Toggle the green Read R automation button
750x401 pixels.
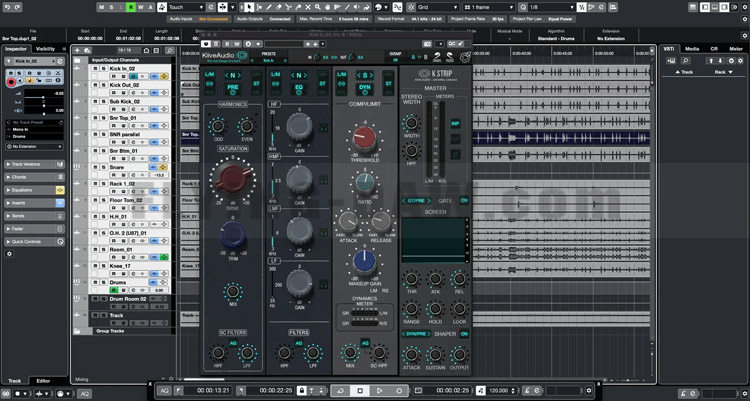[x=131, y=7]
